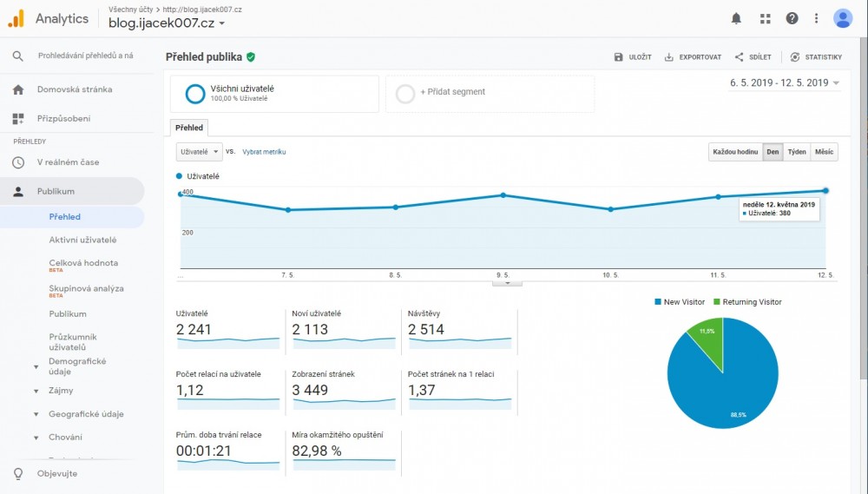Select Každou hodinu chart interval
The image size is (868, 494).
735,151
